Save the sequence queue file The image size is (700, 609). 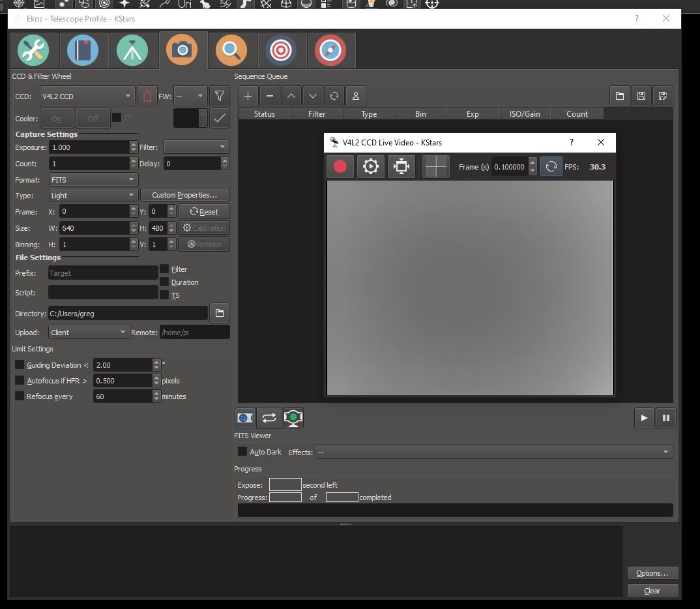[x=641, y=96]
